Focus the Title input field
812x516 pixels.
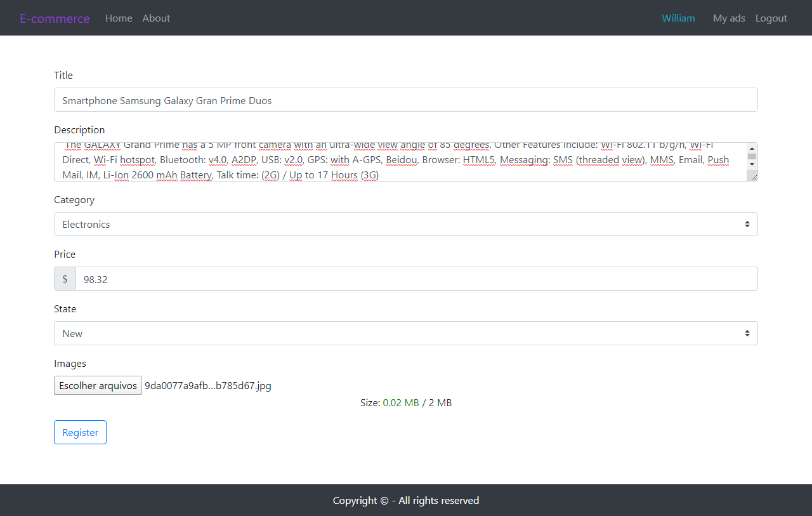(406, 100)
